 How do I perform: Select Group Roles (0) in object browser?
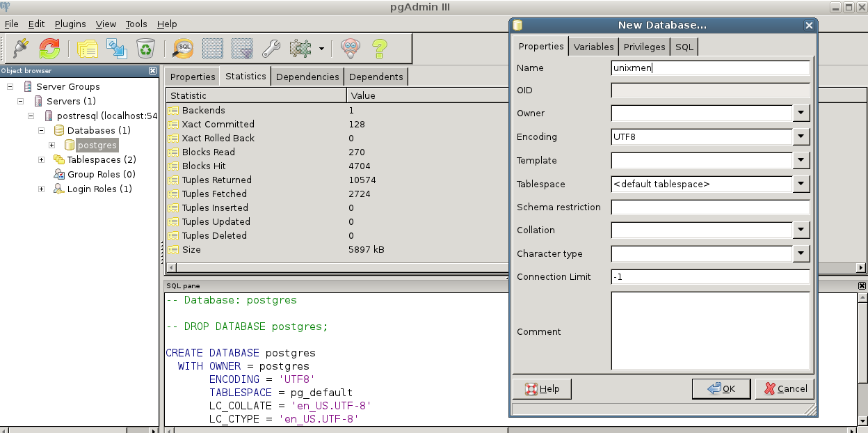click(101, 174)
